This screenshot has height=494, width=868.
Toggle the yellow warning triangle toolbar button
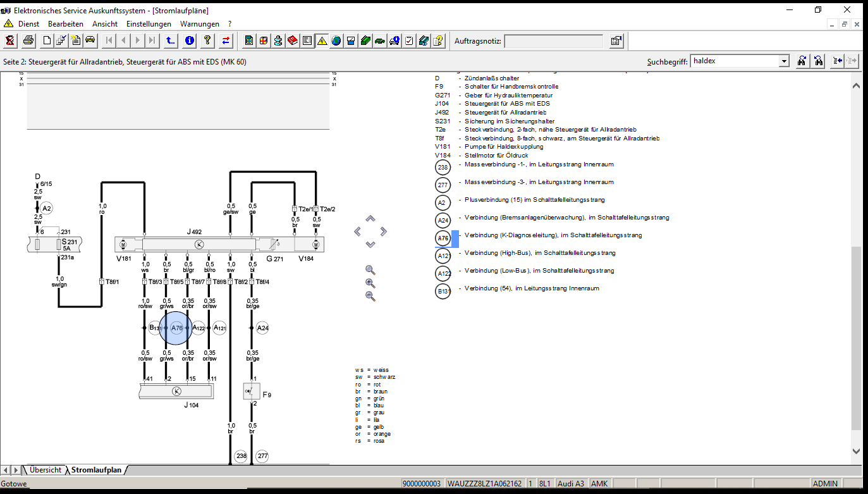pos(322,41)
